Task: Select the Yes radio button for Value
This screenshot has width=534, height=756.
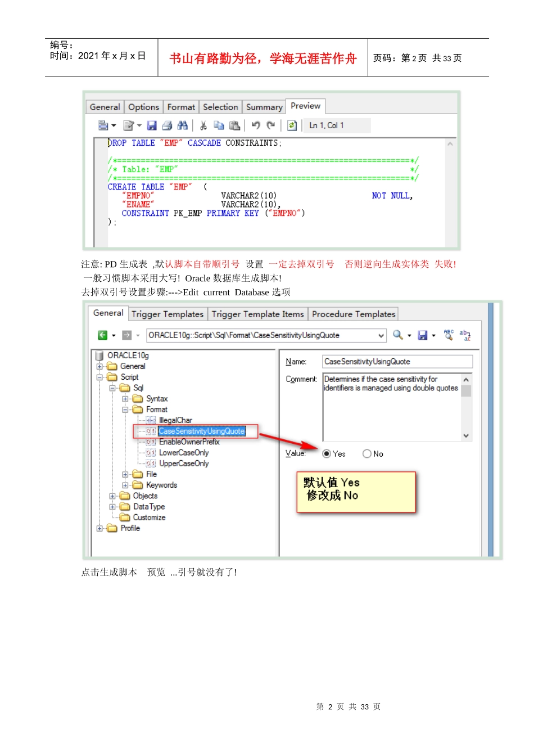Action: tap(327, 454)
